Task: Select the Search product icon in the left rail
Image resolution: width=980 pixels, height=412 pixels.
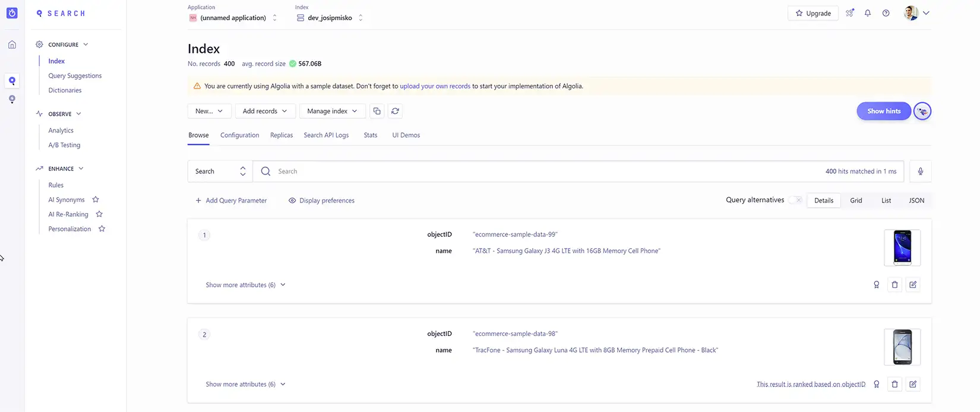Action: pyautogui.click(x=12, y=81)
